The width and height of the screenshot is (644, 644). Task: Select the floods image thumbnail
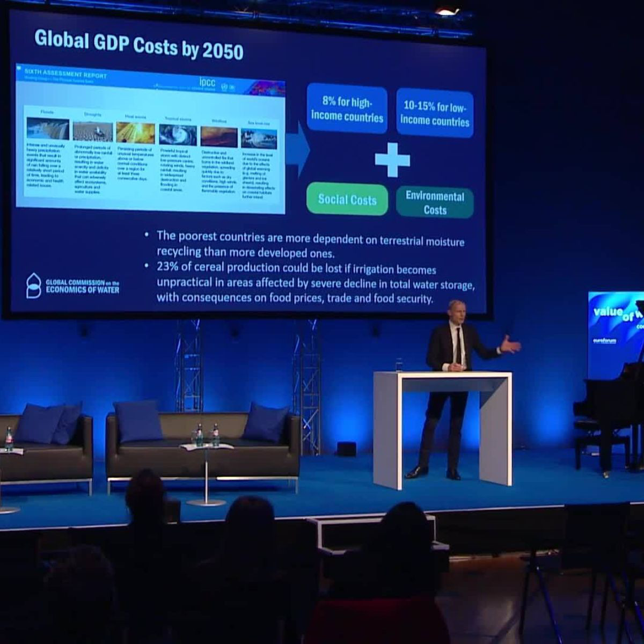(48, 129)
